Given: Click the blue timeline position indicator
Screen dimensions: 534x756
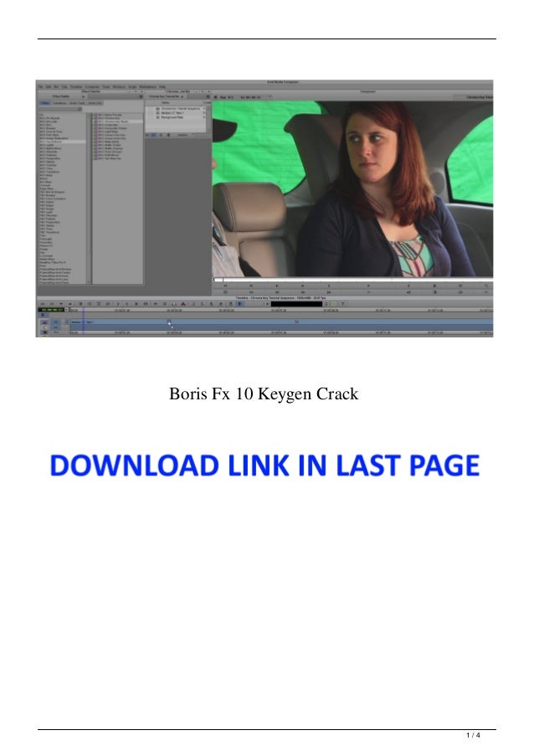Looking at the screenshot, I should 84,322.
